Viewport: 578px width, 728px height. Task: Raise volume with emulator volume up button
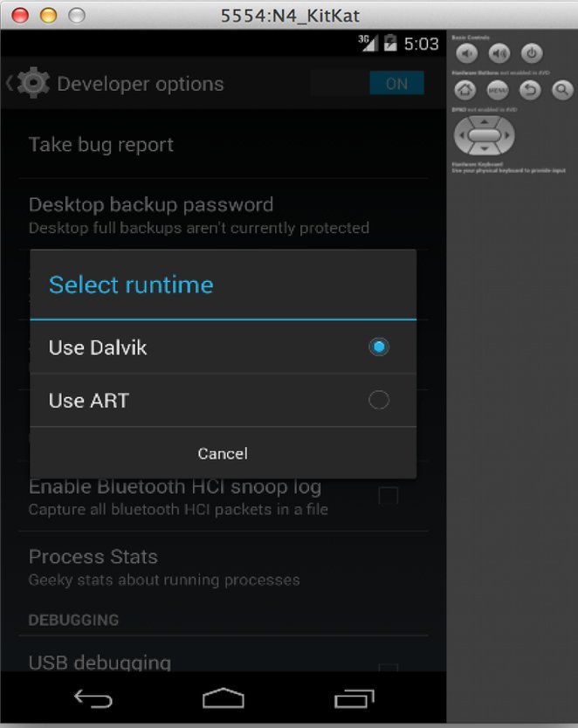(x=499, y=54)
